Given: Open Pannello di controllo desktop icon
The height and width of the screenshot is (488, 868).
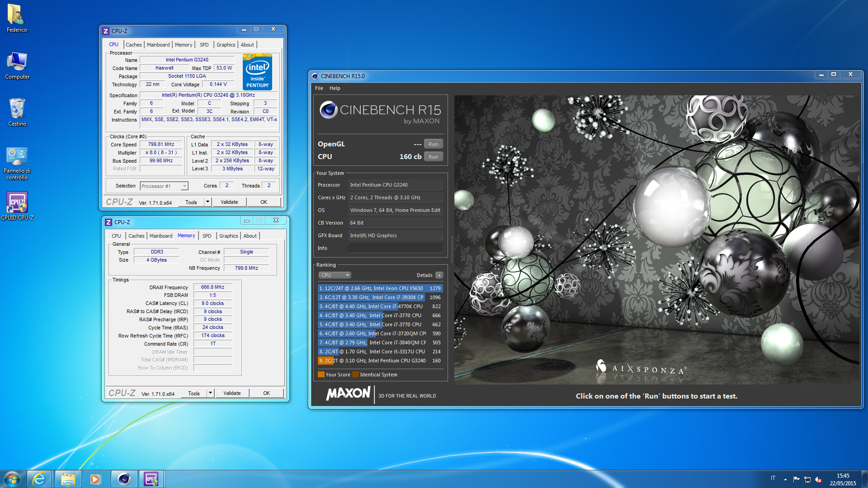Looking at the screenshot, I should (17, 163).
